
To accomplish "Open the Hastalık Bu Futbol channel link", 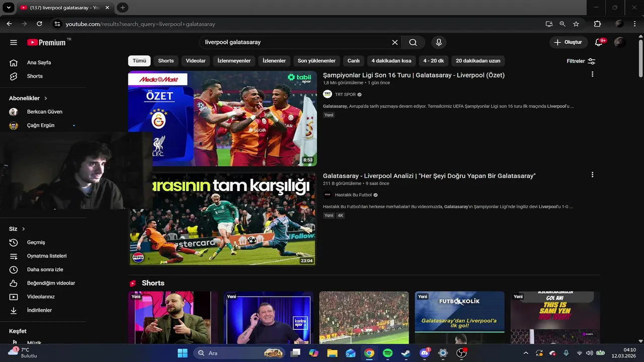I will pos(353,195).
